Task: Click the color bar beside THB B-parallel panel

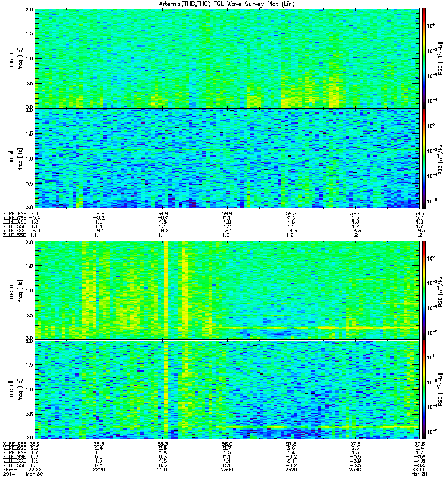Action: click(x=424, y=158)
